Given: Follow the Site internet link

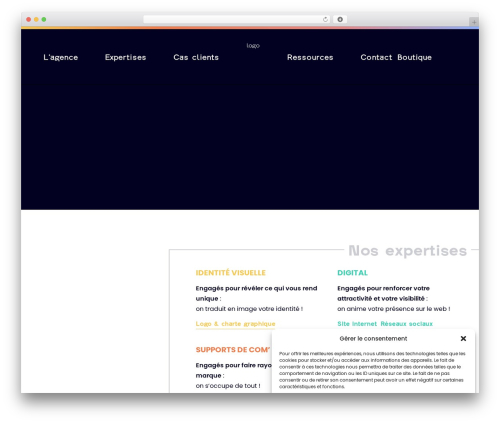Looking at the screenshot, I should [x=357, y=324].
